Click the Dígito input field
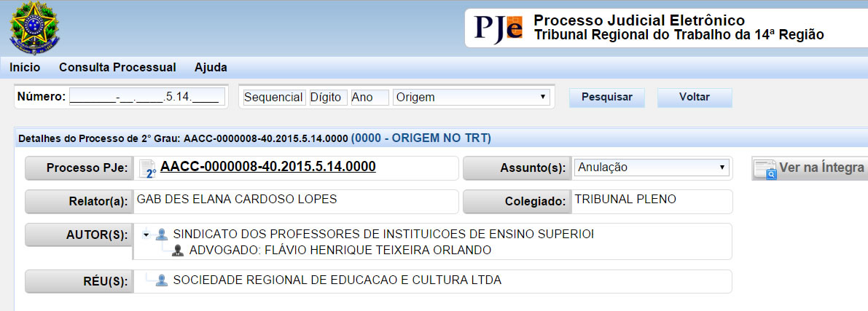 pyautogui.click(x=327, y=97)
